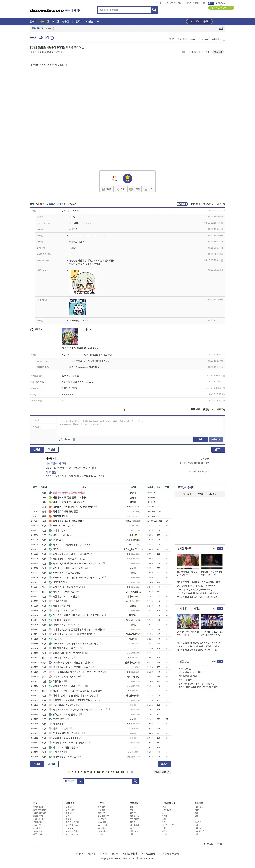Viewport: 255px width, 868px height.
Task: Click the 디시 로터리 응모 banner button
Action: (199, 22)
